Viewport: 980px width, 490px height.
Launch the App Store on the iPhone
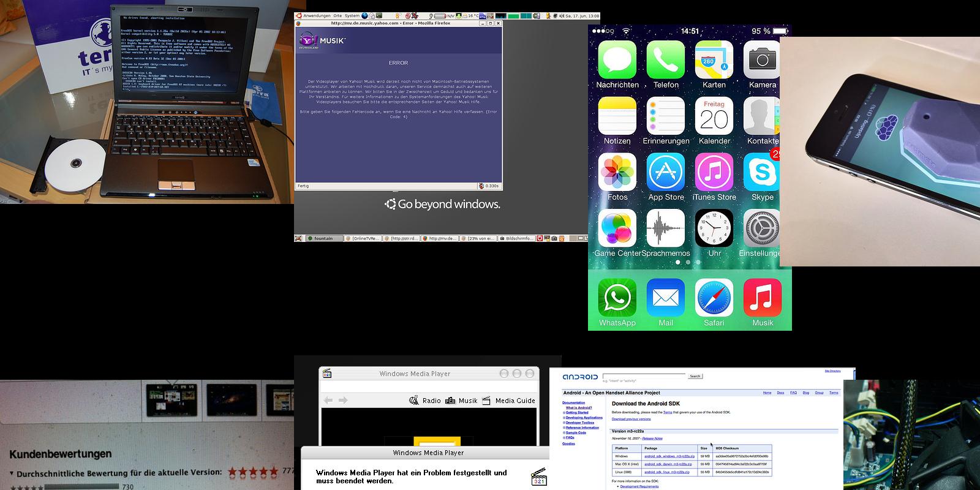[666, 172]
